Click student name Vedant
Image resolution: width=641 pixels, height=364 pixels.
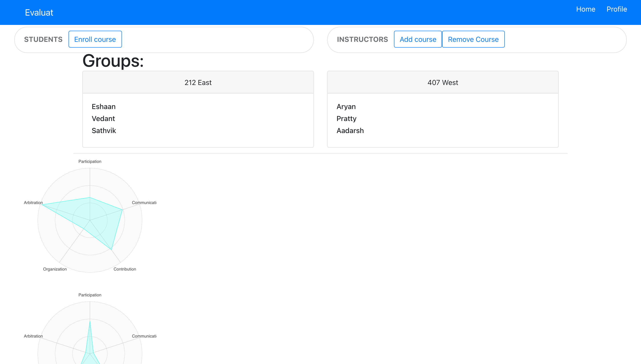point(103,119)
